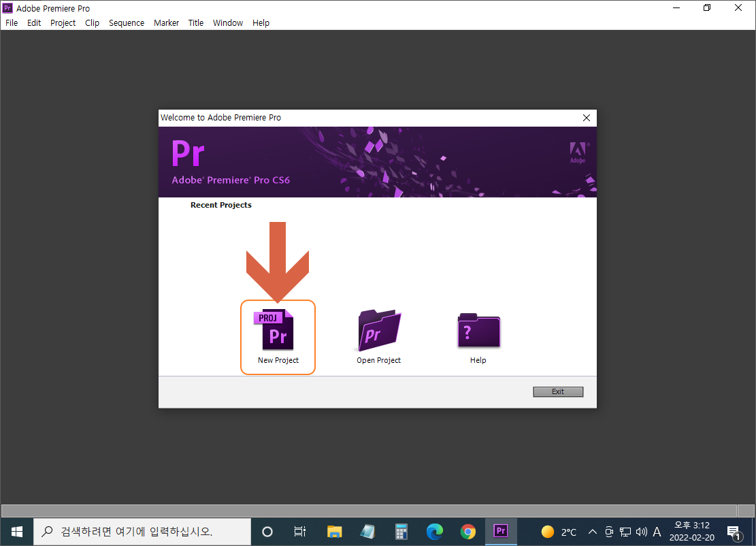Open the File menu

[x=12, y=22]
